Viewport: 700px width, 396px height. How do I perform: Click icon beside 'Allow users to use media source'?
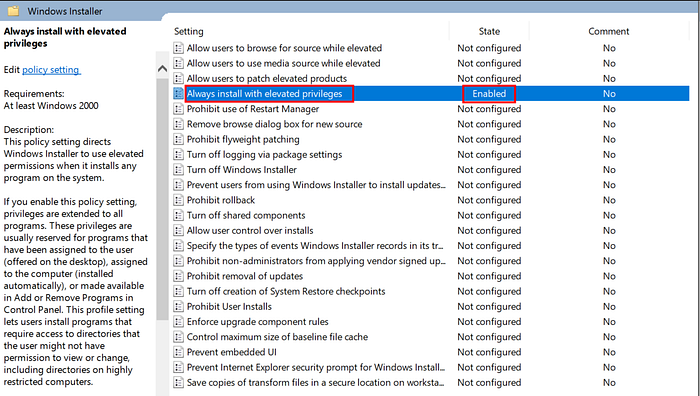tap(179, 63)
